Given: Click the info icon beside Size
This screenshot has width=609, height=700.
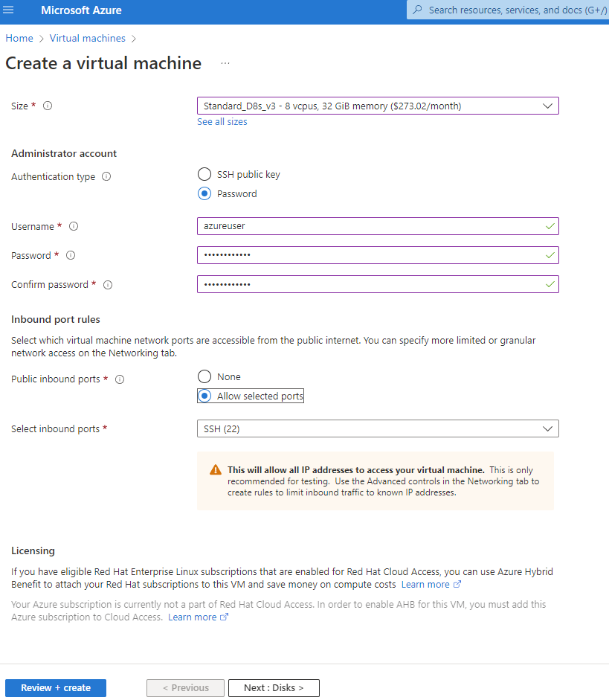Looking at the screenshot, I should click(48, 106).
